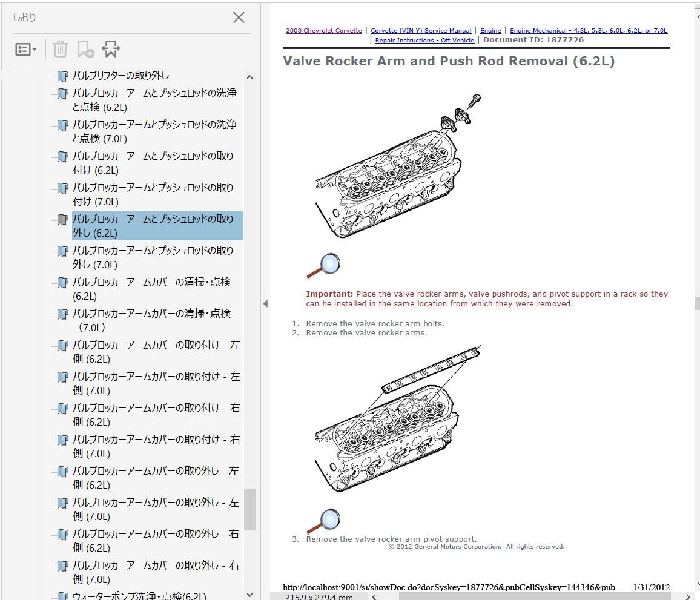
Task: Click the 215.9 x 279.4 mm page size label
Action: point(319,596)
